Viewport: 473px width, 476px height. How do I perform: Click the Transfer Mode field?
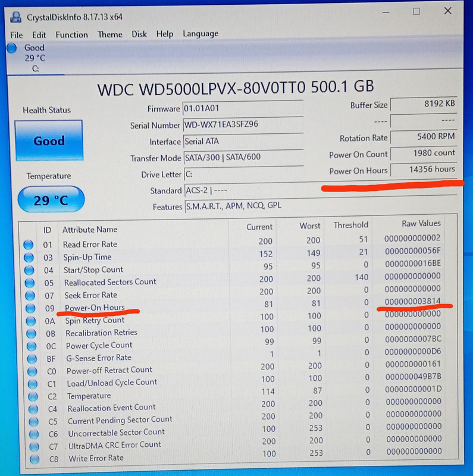[244, 157]
